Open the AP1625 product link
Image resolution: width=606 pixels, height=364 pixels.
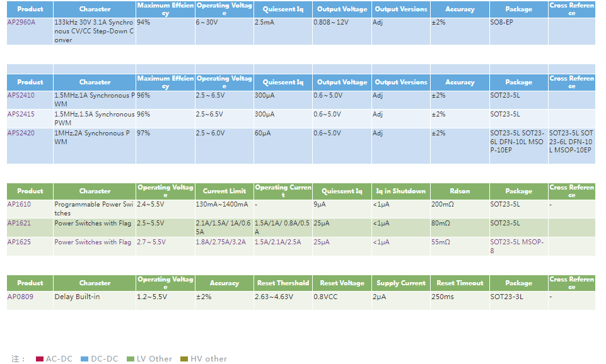tap(19, 242)
